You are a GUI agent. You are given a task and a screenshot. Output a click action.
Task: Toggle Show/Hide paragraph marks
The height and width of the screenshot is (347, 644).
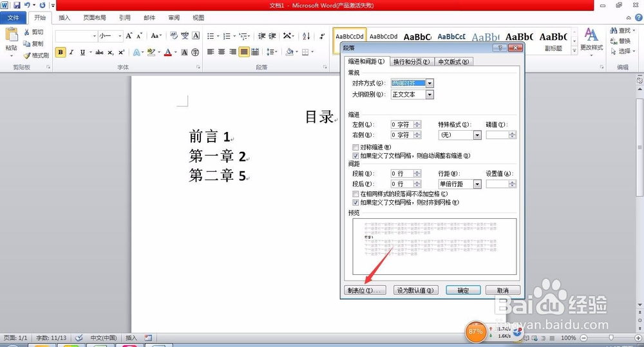coord(322,36)
